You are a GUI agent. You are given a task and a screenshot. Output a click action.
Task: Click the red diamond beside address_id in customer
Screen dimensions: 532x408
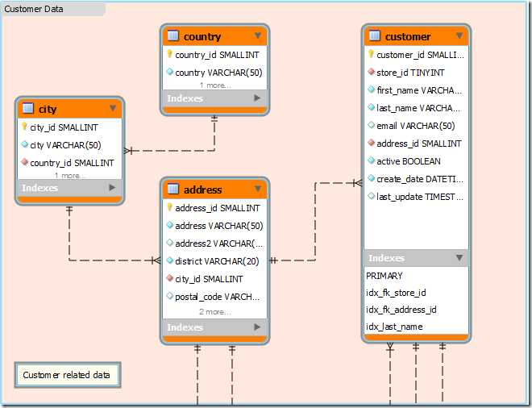[371, 143]
